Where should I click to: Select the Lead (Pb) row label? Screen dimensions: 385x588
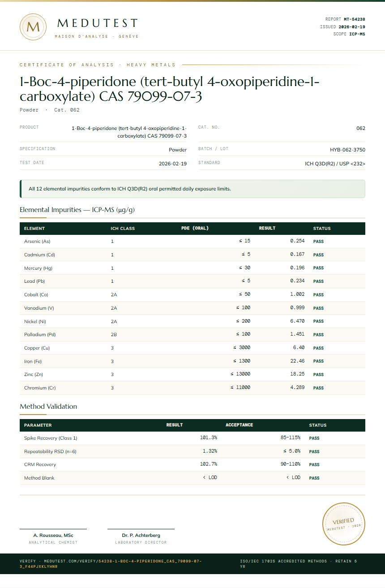pos(34,281)
